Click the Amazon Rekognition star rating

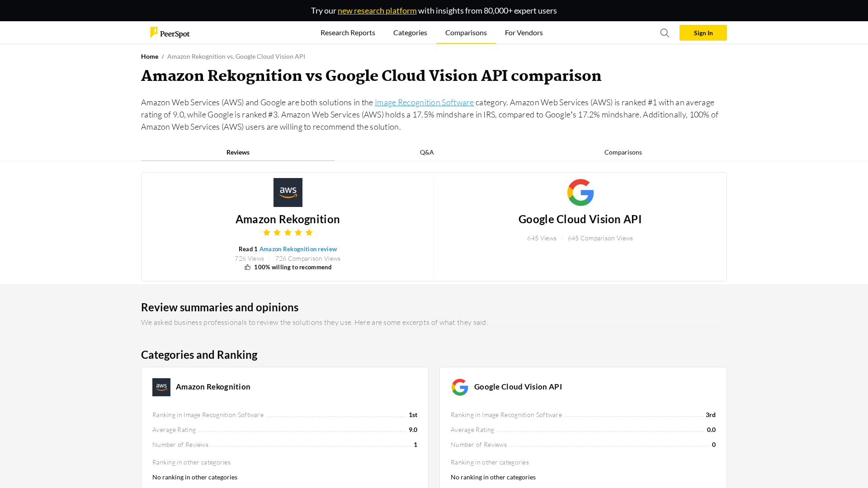click(288, 233)
